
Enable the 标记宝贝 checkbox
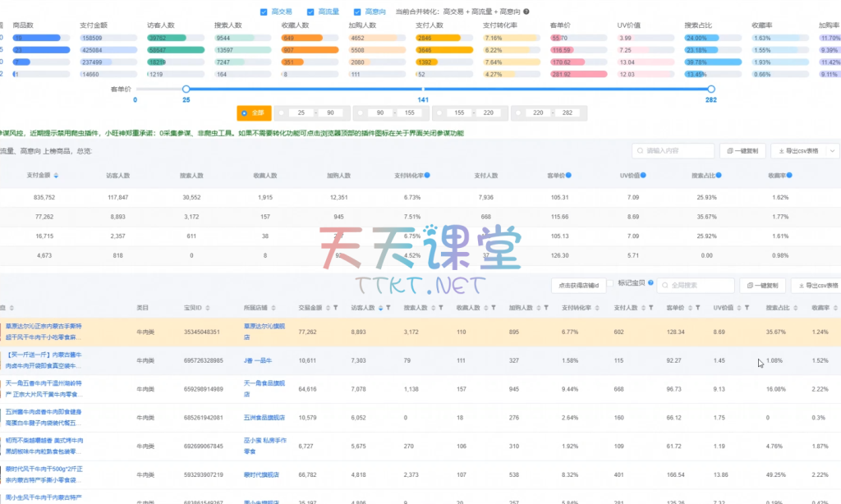(609, 283)
